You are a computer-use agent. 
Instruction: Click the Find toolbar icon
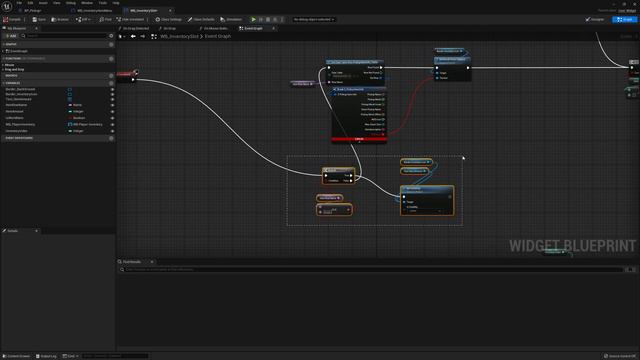pos(102,19)
